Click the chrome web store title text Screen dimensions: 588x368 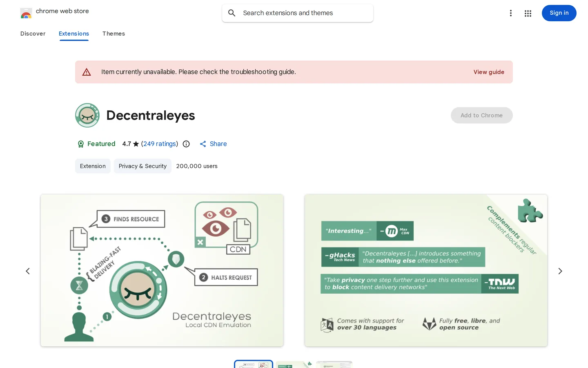(x=62, y=11)
